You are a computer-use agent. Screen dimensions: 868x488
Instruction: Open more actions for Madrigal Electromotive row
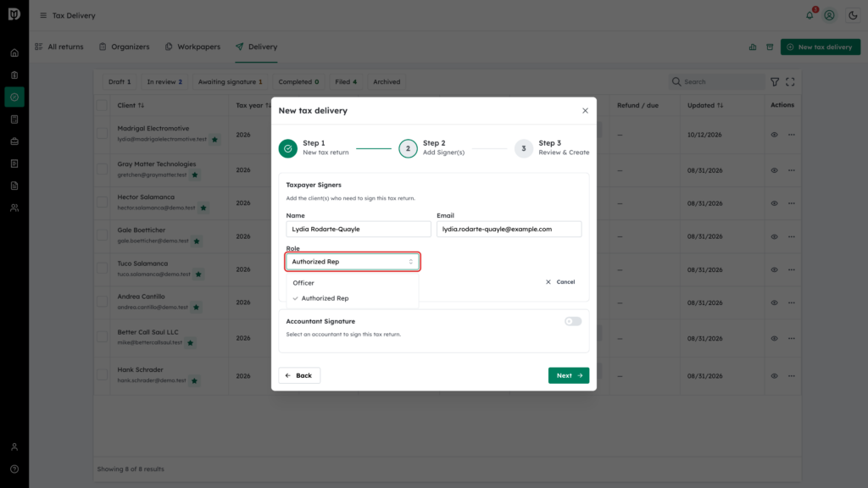pyautogui.click(x=792, y=135)
